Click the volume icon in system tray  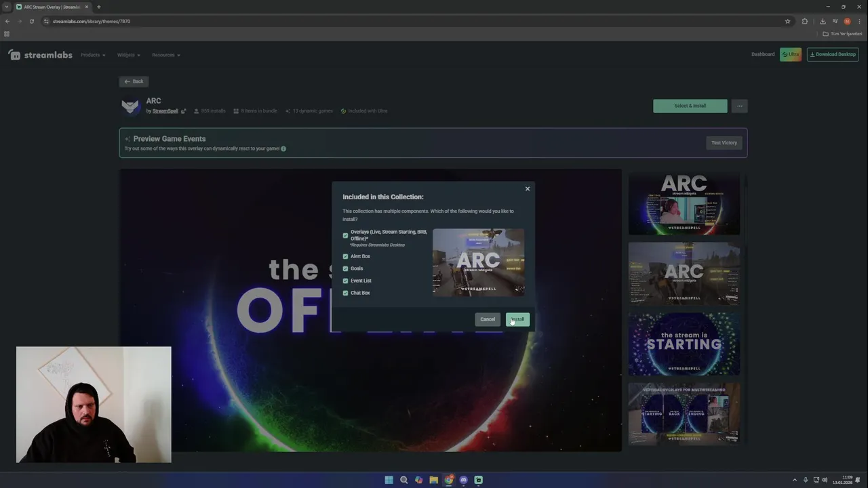(826, 480)
